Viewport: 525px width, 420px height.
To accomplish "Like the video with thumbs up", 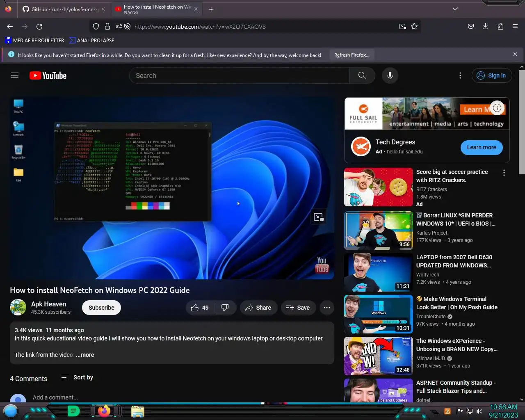I will [200, 308].
